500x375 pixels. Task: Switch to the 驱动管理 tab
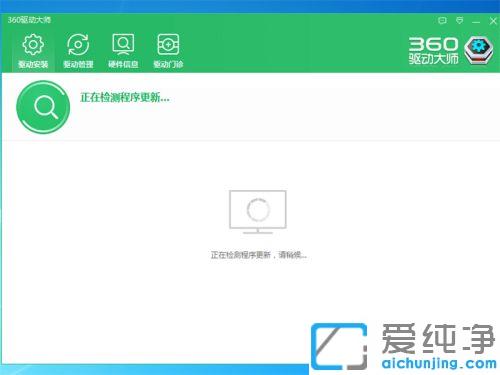pos(78,51)
